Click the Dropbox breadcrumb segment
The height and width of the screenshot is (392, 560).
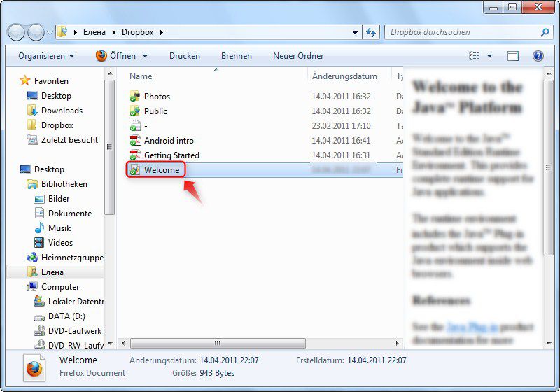coord(137,32)
